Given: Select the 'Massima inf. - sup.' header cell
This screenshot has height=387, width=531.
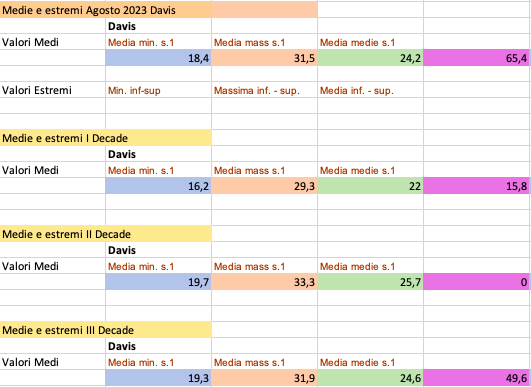Looking at the screenshot, I should tap(264, 90).
